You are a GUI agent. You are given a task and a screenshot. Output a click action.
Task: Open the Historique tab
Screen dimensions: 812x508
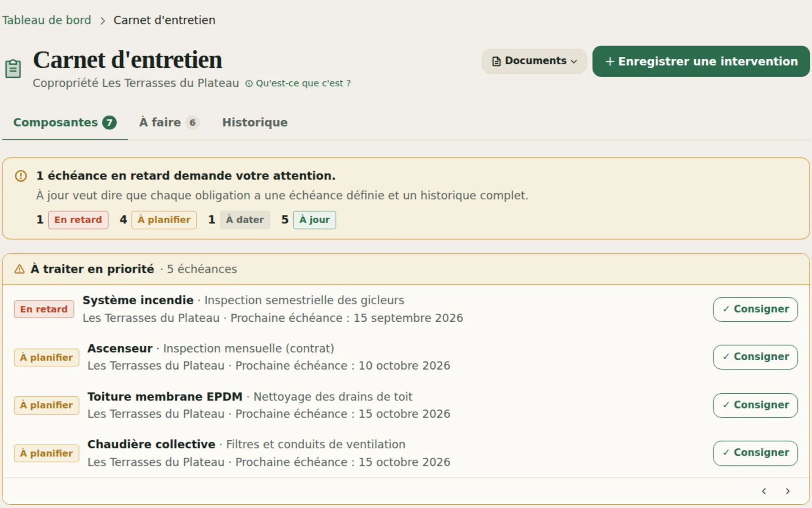click(255, 122)
